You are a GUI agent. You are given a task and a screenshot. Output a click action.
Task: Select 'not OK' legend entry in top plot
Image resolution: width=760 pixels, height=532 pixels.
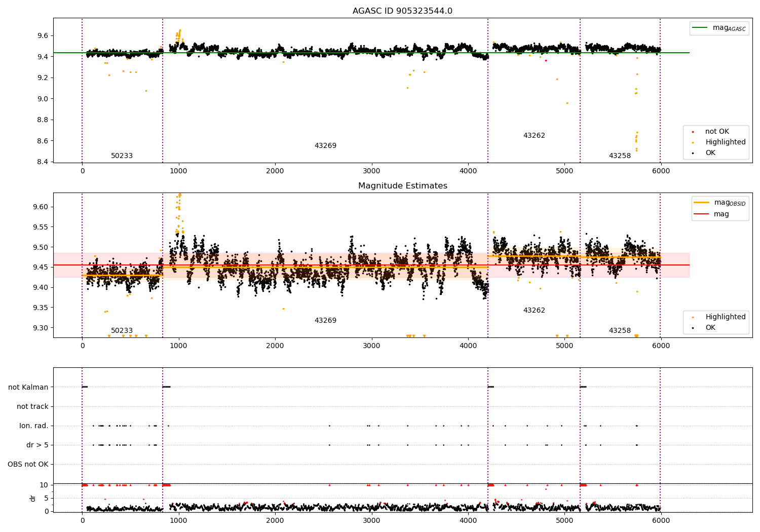(x=717, y=132)
